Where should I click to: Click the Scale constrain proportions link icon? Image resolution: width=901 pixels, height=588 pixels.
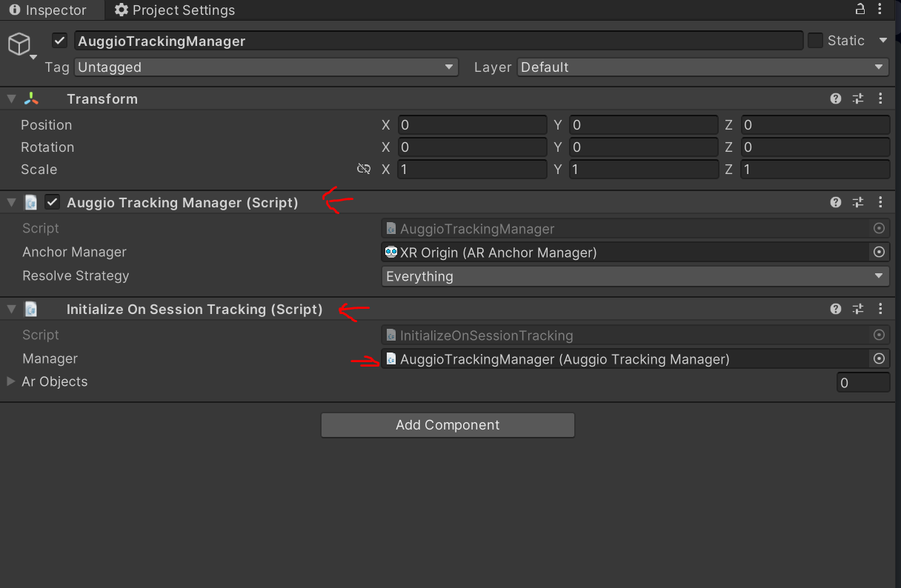pos(363,170)
